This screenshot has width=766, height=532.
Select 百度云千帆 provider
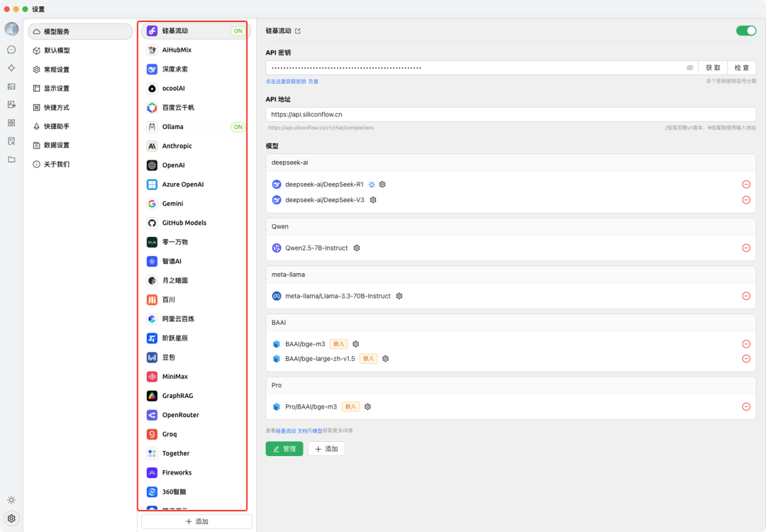click(196, 108)
